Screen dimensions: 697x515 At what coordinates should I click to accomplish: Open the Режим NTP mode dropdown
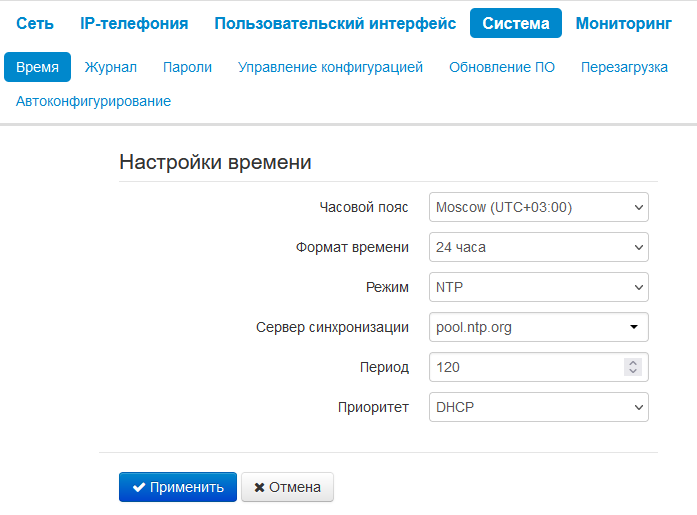(538, 287)
